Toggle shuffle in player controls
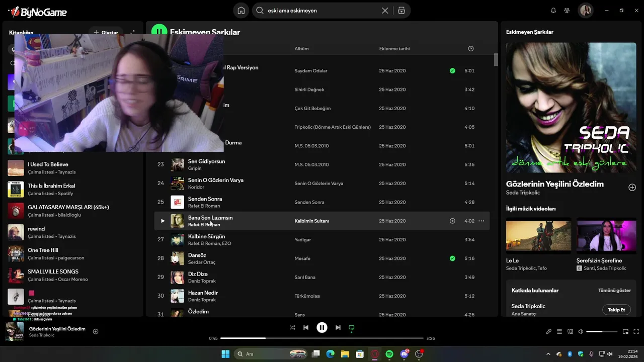Screen dimensions: 644x362 (292, 327)
